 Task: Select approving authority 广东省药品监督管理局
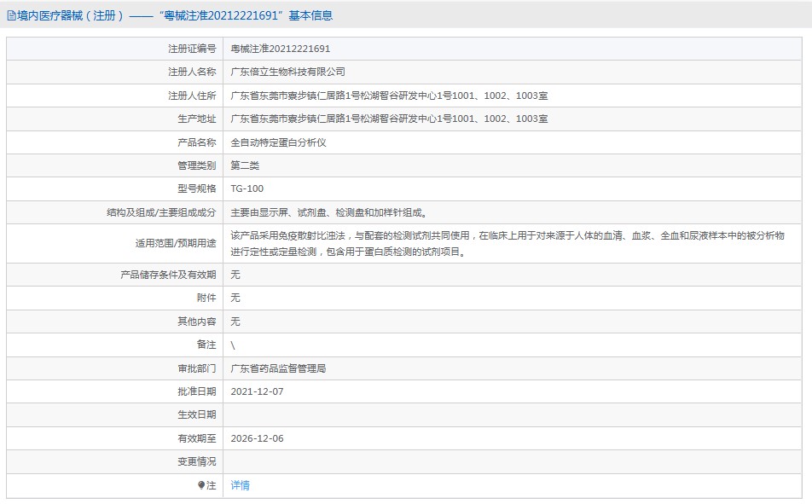tap(279, 368)
